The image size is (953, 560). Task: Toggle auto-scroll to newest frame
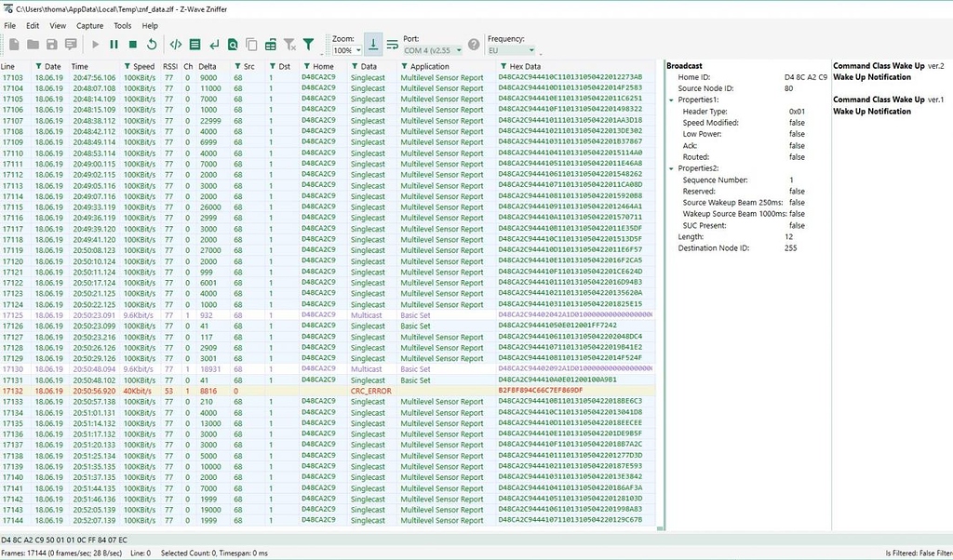pos(372,46)
